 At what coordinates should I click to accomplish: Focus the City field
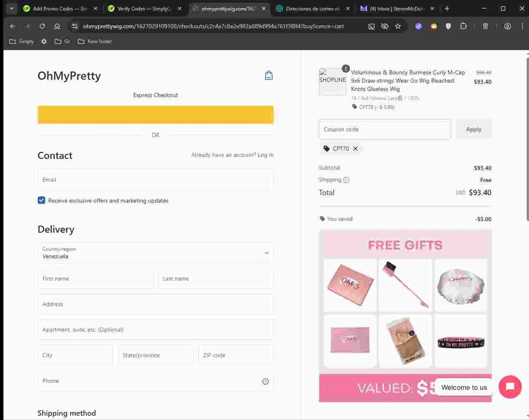click(75, 355)
